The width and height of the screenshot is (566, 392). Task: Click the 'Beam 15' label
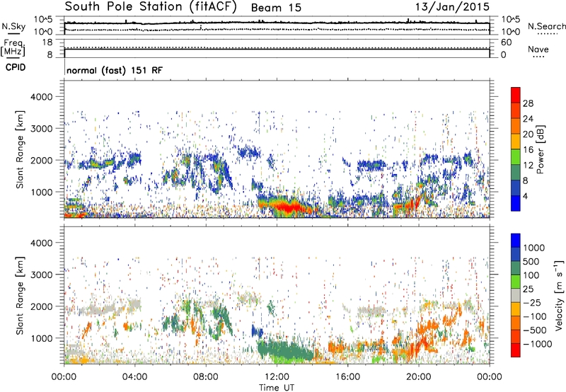coord(276,8)
